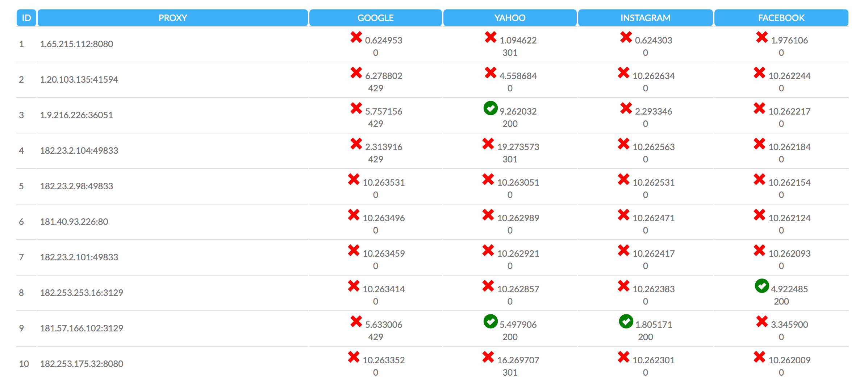Click the red X for Facebook in row 1

[762, 37]
